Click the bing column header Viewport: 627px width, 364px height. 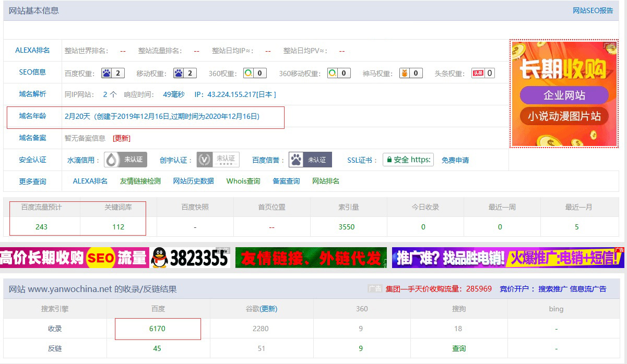tap(556, 309)
